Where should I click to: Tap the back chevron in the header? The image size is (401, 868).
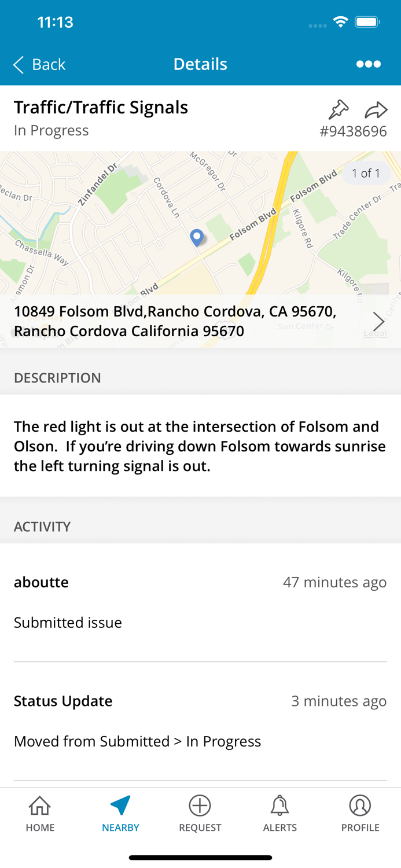click(x=17, y=65)
